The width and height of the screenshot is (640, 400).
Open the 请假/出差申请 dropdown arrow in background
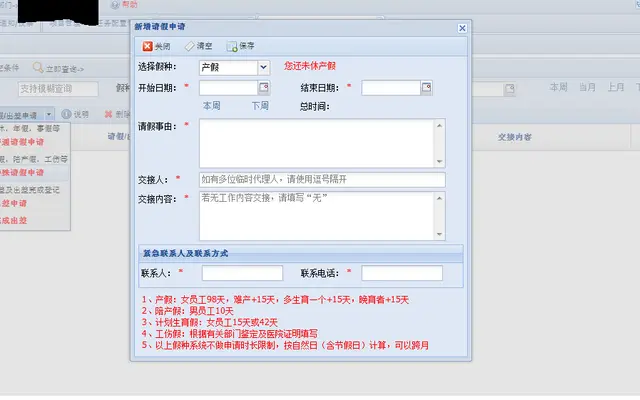click(49, 115)
